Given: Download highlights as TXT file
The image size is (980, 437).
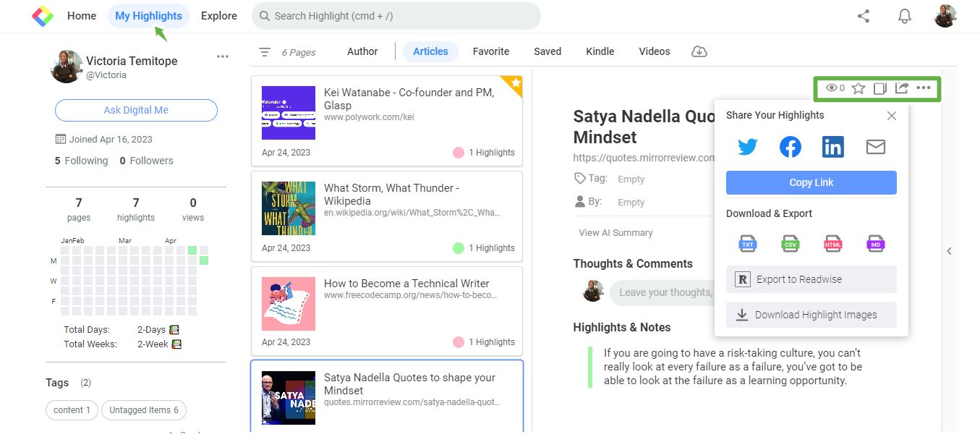Looking at the screenshot, I should pos(748,244).
